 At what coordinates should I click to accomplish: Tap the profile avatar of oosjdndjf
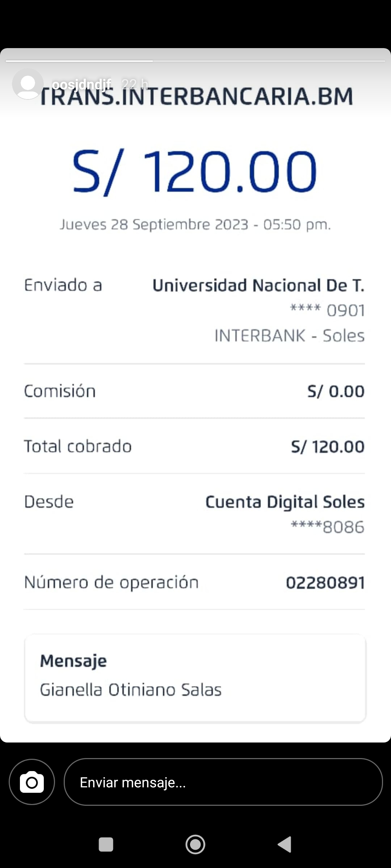point(28,84)
